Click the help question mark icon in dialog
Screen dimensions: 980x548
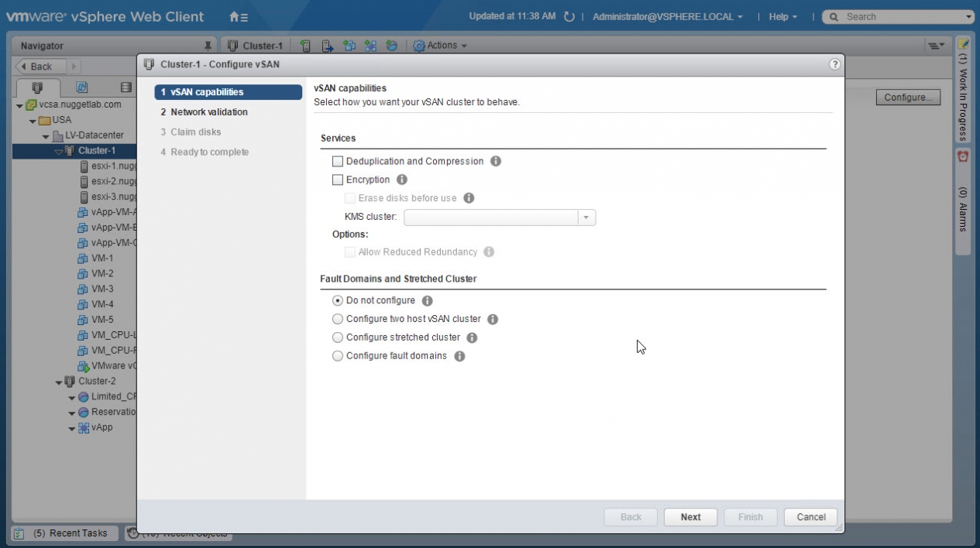click(x=834, y=64)
